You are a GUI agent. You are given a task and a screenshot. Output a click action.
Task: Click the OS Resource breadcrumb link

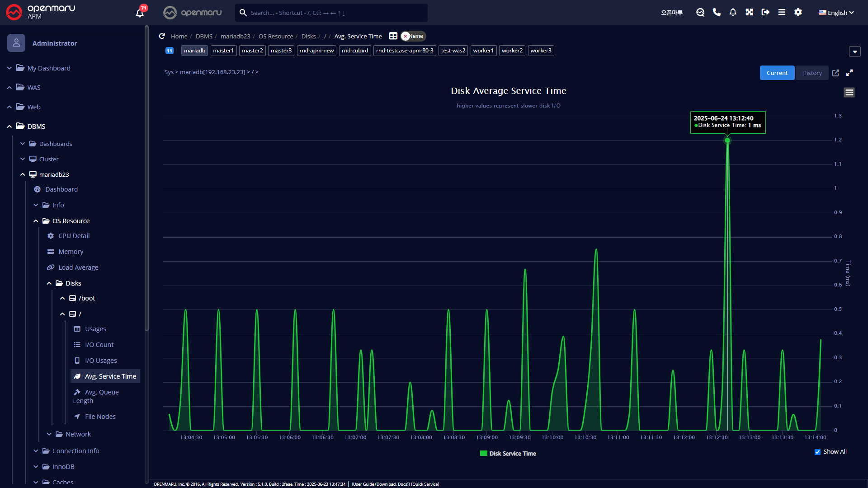pos(276,36)
